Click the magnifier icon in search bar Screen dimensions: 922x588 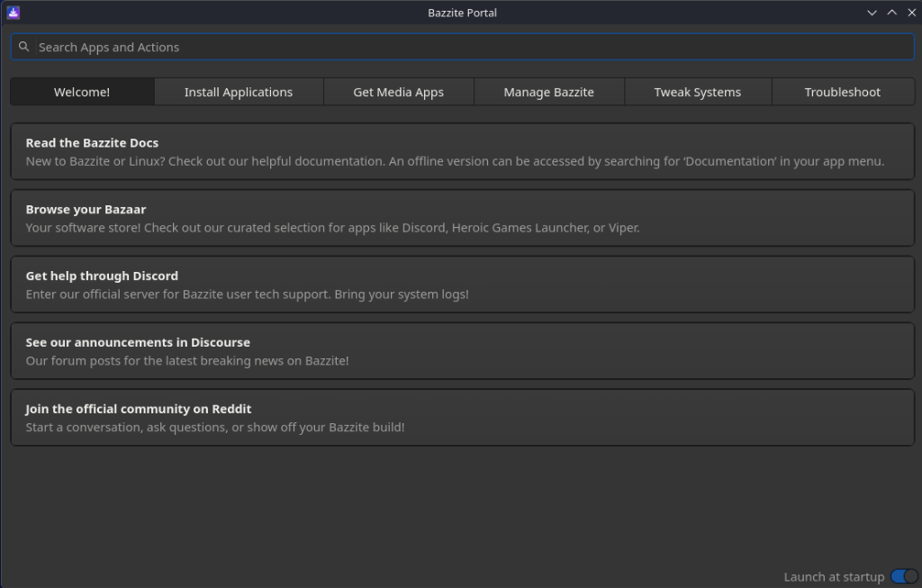pyautogui.click(x=23, y=47)
